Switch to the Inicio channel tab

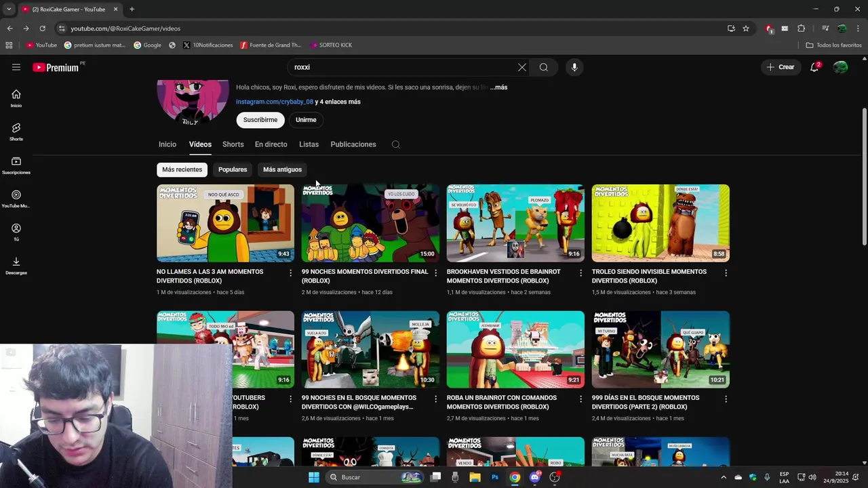pyautogui.click(x=167, y=144)
